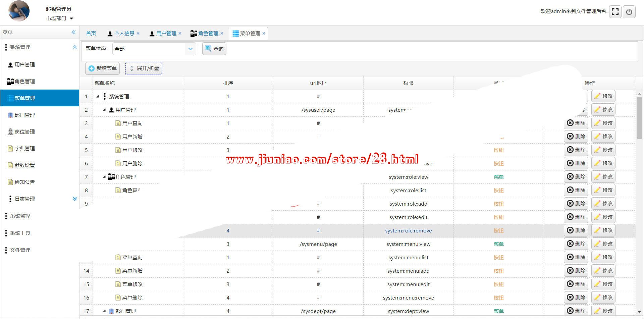Click 删除 in the system:role:remove row

click(576, 230)
